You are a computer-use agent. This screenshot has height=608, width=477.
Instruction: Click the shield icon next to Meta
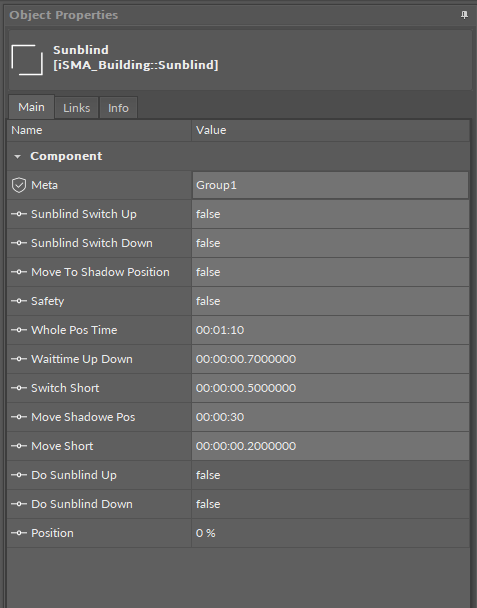click(19, 185)
